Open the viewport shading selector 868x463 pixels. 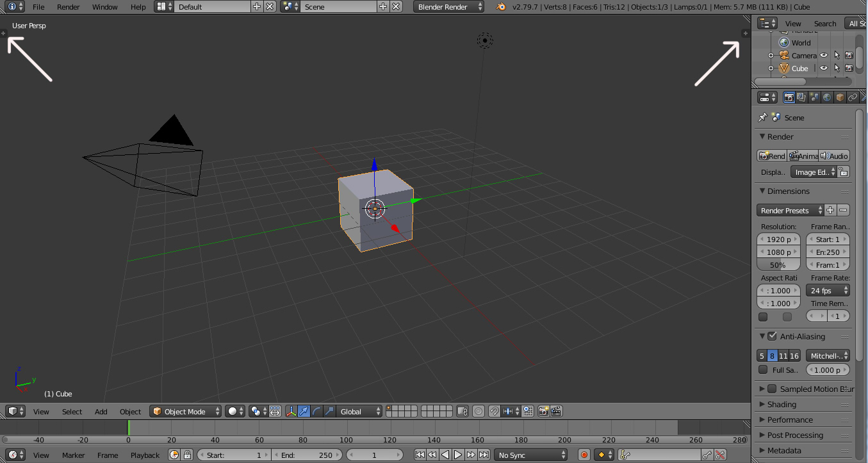tap(235, 411)
